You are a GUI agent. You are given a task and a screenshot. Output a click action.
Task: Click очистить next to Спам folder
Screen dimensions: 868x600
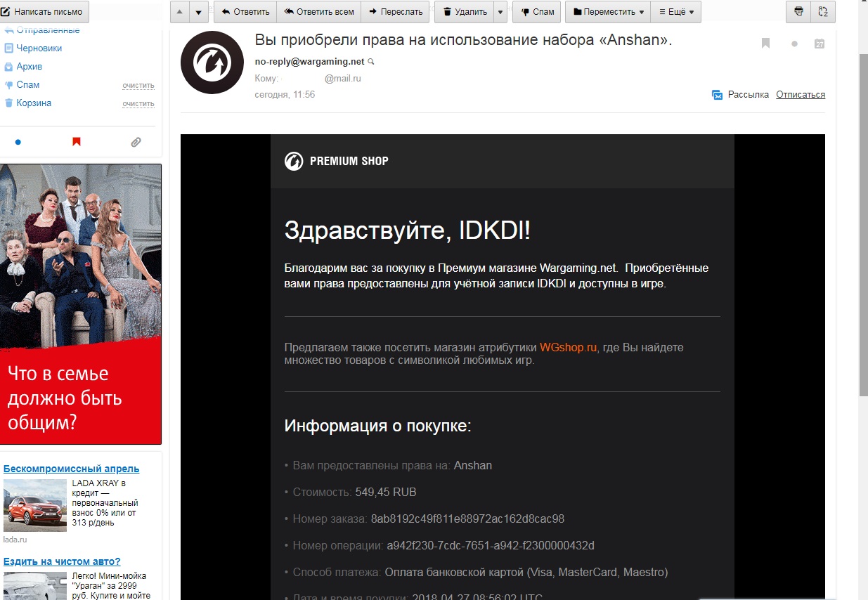138,86
